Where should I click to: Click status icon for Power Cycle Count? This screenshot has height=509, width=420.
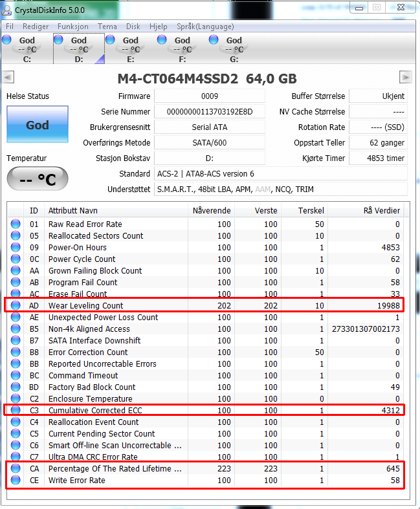(16, 259)
